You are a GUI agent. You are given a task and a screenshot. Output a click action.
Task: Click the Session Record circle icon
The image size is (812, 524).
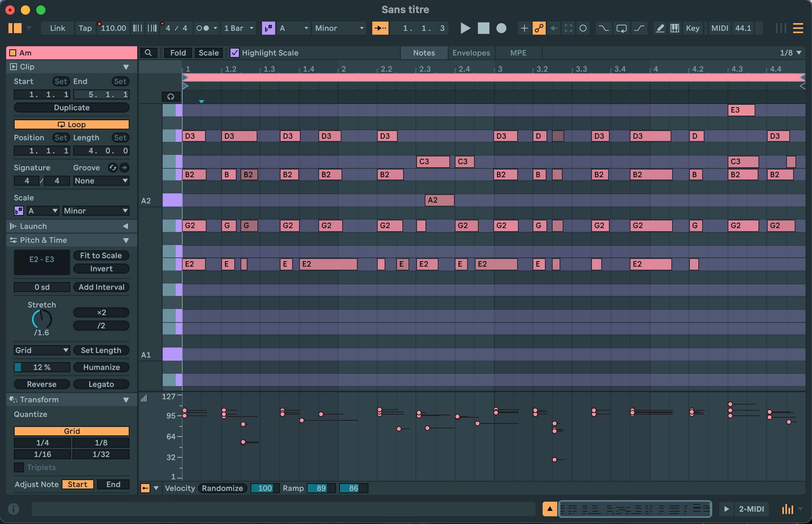point(583,28)
